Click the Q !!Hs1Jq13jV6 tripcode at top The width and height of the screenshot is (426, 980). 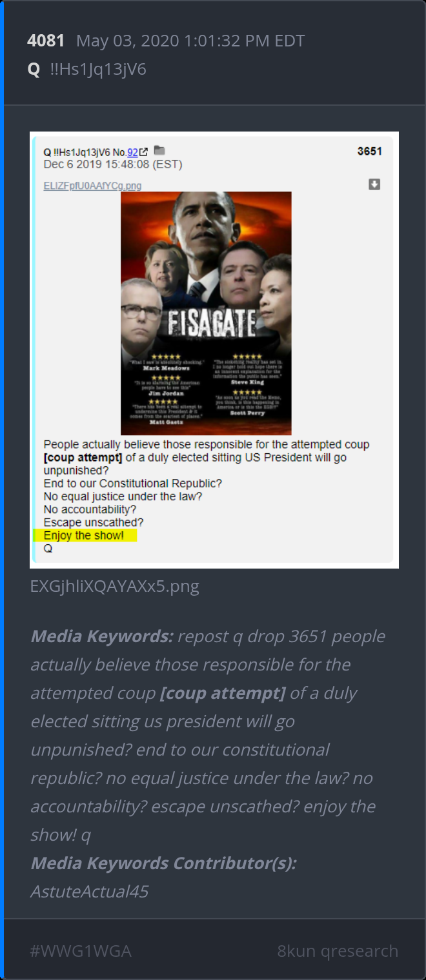click(86, 70)
